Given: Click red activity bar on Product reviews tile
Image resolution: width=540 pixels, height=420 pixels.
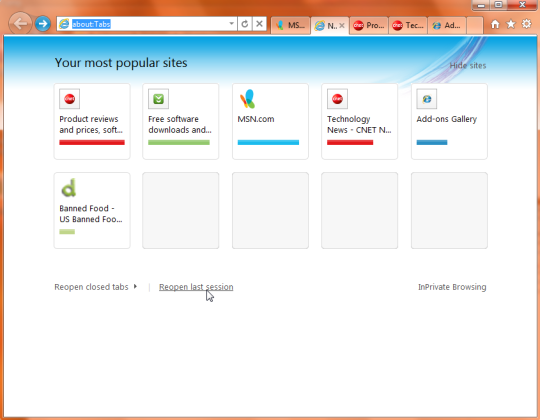Looking at the screenshot, I should 92,143.
